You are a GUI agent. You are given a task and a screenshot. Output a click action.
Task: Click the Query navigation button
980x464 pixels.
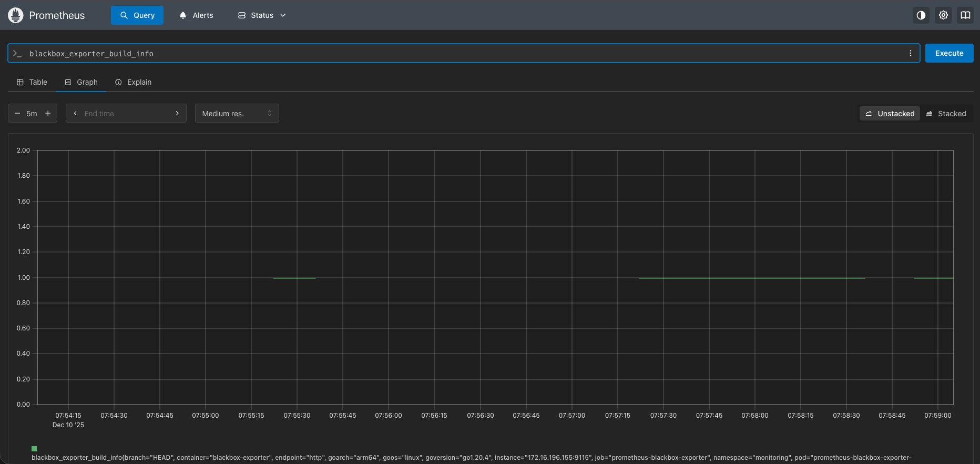coord(137,15)
